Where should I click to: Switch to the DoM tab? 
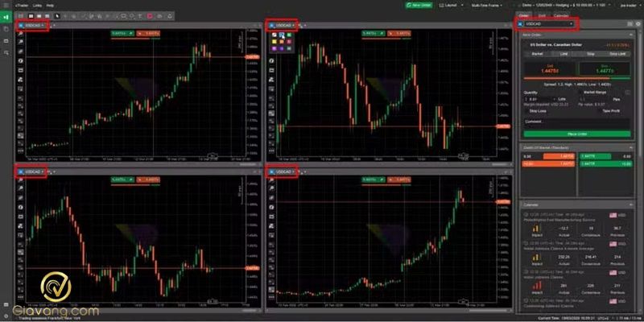[542, 15]
